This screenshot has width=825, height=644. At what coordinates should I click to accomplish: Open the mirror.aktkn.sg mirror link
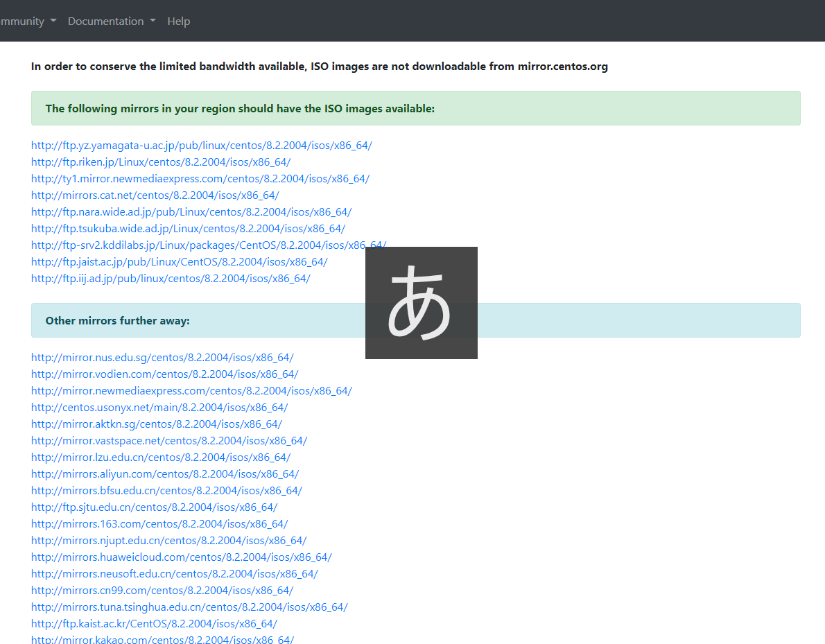tap(156, 424)
